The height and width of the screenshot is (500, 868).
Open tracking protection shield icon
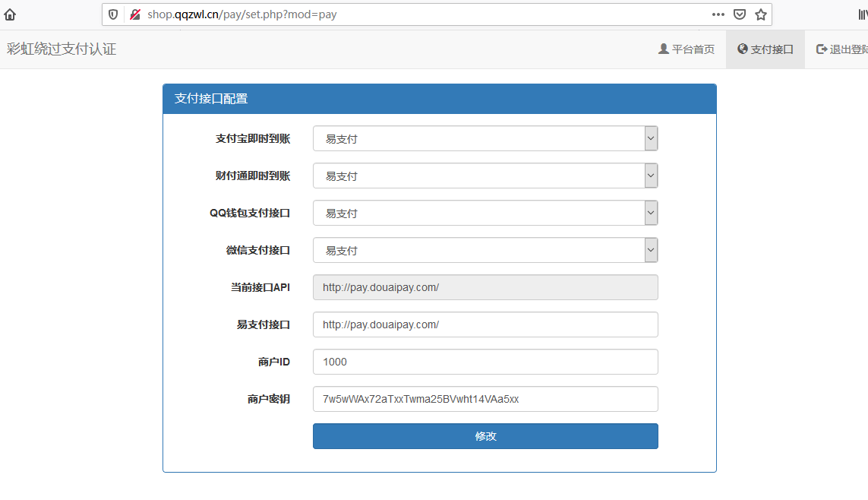coord(113,14)
